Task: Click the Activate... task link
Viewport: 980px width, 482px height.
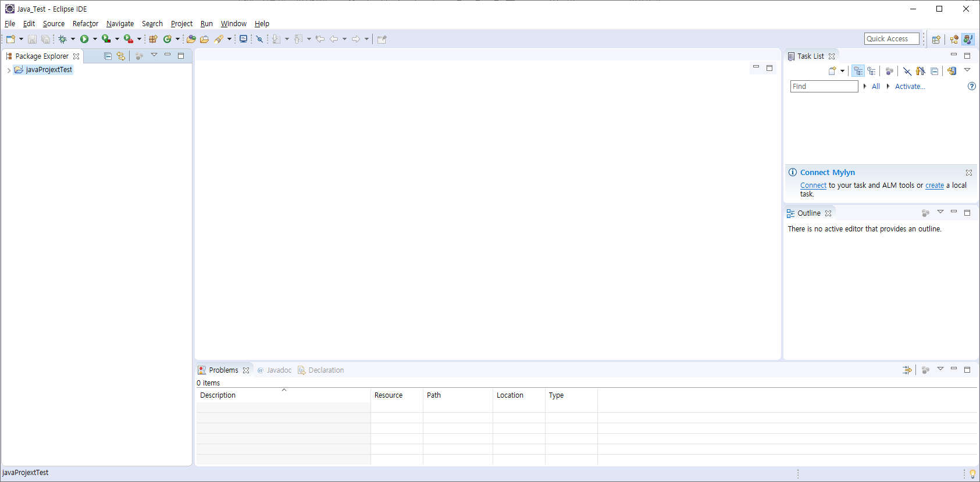Action: 910,87
